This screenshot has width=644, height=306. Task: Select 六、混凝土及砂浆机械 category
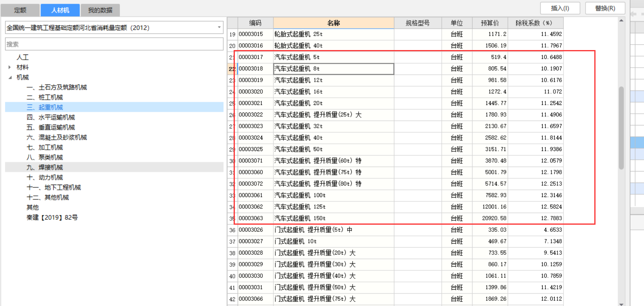57,137
